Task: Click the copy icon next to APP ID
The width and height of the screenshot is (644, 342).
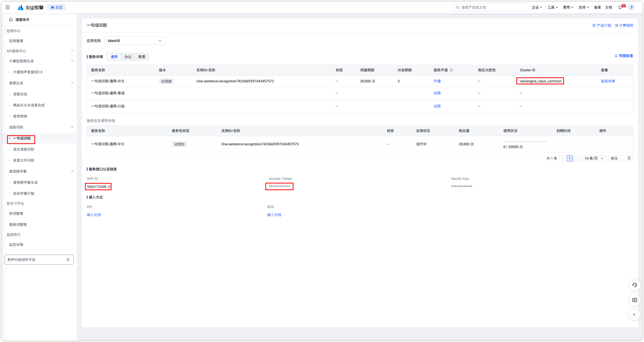Action: click(x=109, y=187)
